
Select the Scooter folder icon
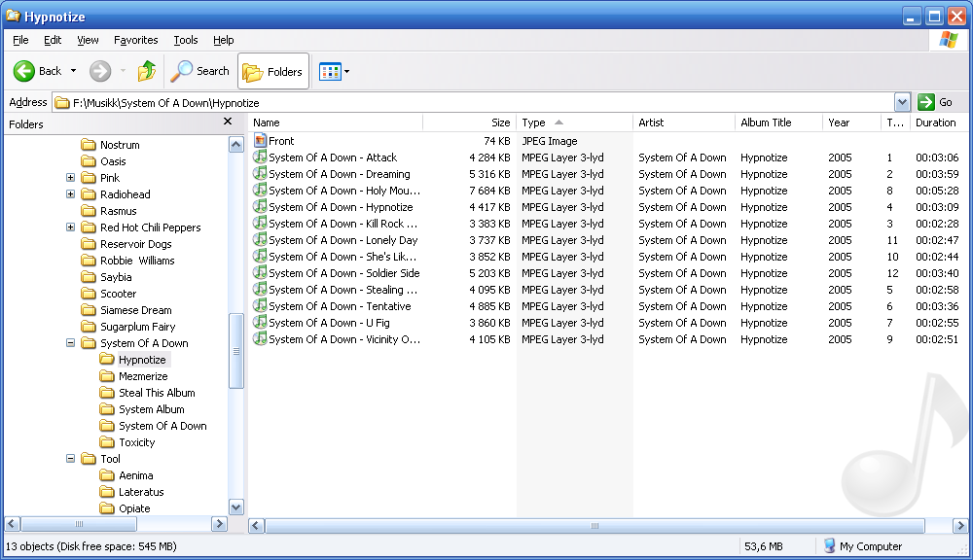pos(89,294)
